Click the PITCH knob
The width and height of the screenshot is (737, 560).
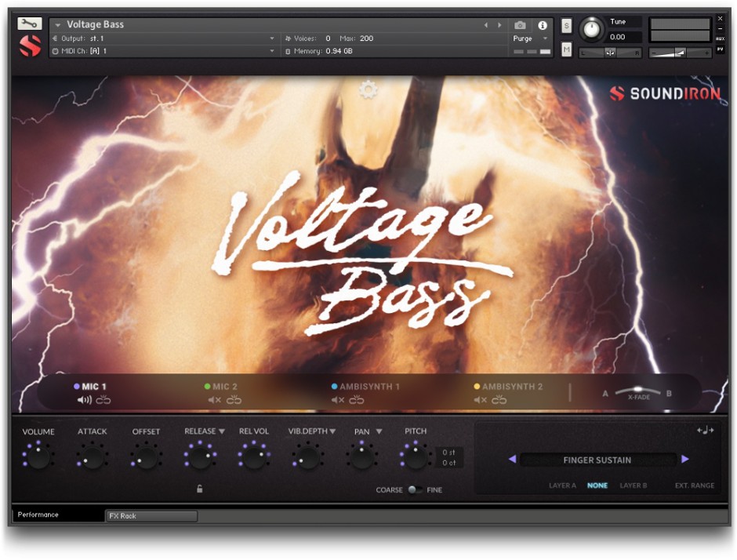point(416,456)
